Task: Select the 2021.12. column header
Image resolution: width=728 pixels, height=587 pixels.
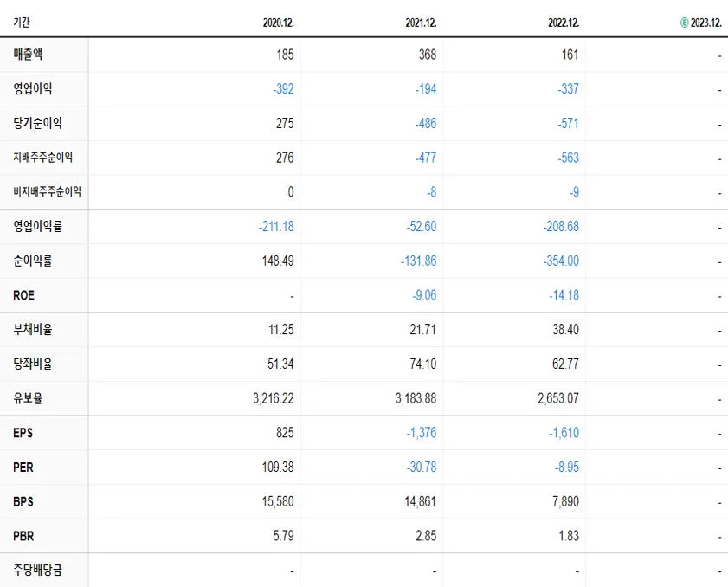Action: coord(421,23)
